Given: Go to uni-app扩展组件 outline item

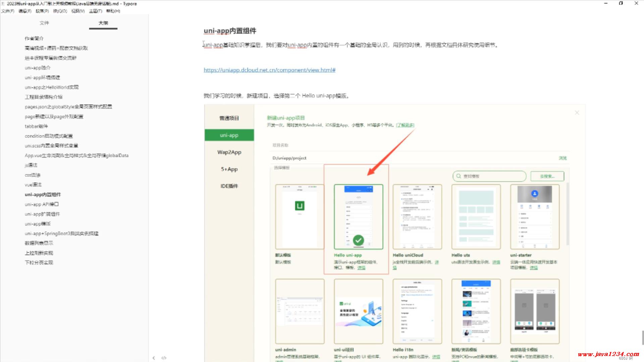Looking at the screenshot, I should pyautogui.click(x=42, y=214).
